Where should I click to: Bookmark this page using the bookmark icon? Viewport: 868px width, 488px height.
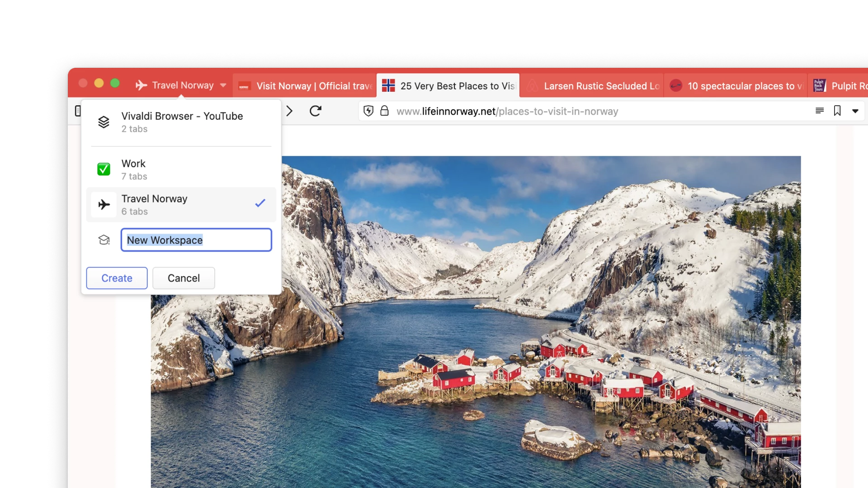point(837,111)
